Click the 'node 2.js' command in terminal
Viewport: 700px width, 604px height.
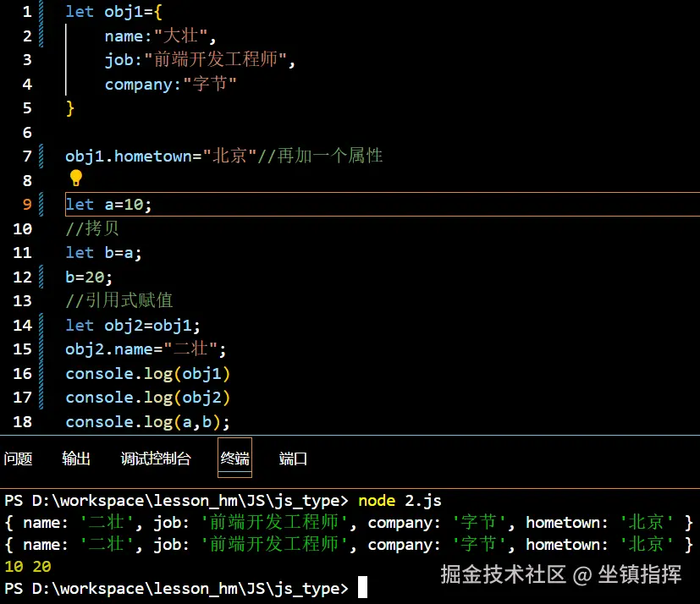click(400, 501)
